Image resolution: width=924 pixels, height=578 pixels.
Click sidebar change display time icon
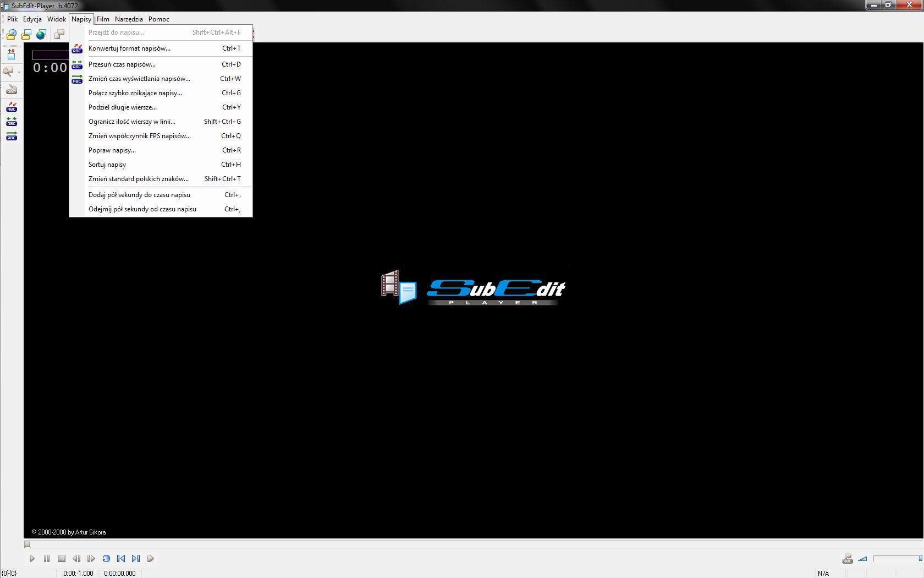(x=12, y=135)
